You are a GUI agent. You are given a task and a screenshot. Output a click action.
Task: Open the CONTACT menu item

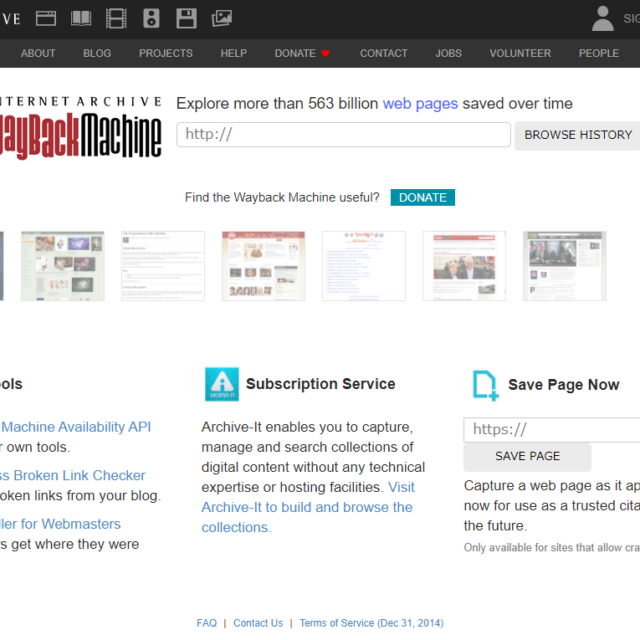pos(384,53)
